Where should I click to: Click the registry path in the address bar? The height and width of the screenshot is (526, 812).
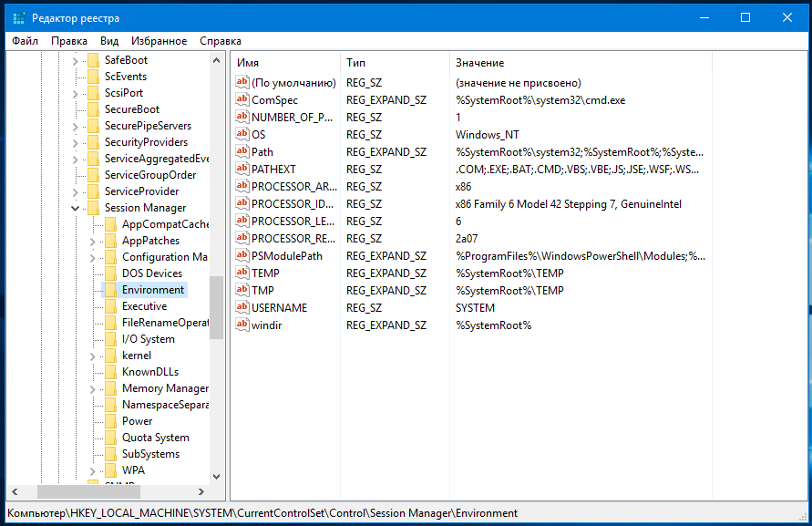(264, 513)
